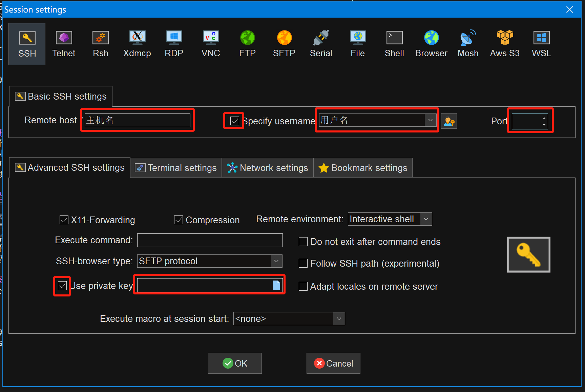Open the SFTP session type
Image resolution: width=585 pixels, height=392 pixels.
[x=284, y=44]
